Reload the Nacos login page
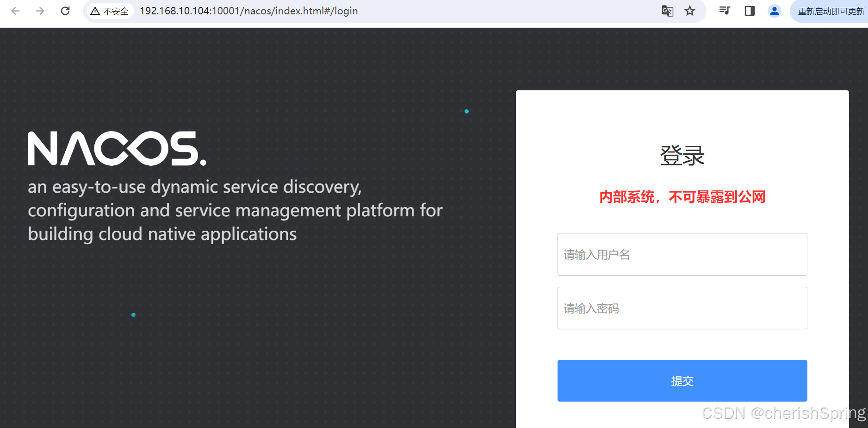Viewport: 868px width, 428px height. click(x=65, y=11)
